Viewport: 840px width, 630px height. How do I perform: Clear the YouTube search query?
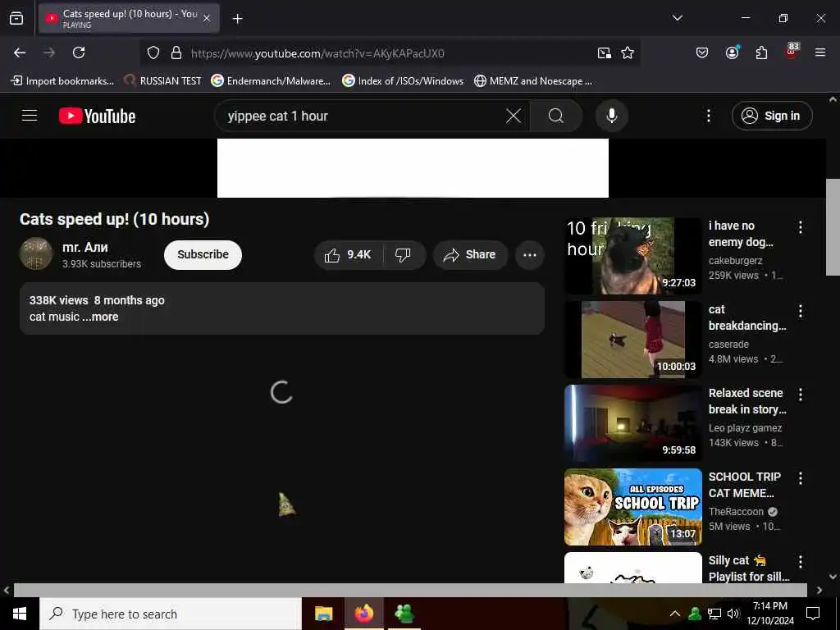click(514, 116)
